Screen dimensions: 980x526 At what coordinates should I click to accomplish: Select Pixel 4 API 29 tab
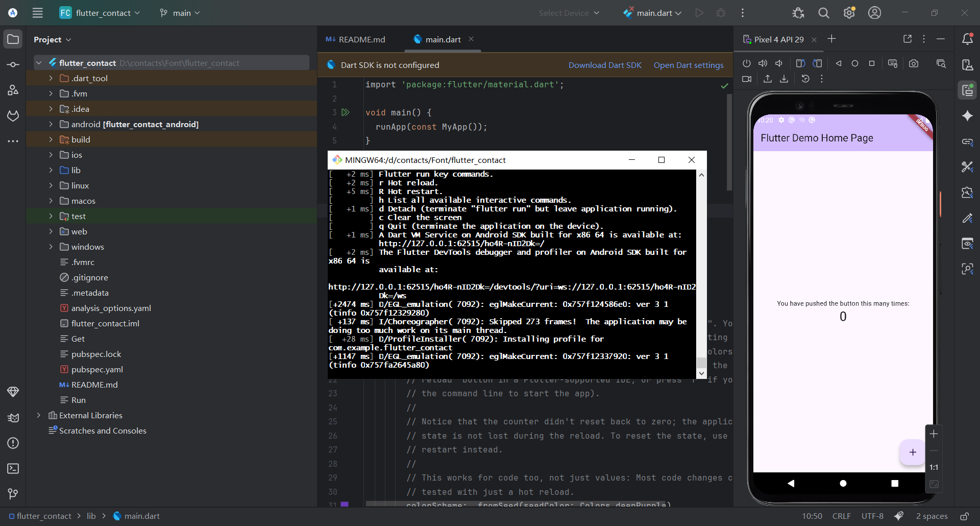(x=778, y=39)
